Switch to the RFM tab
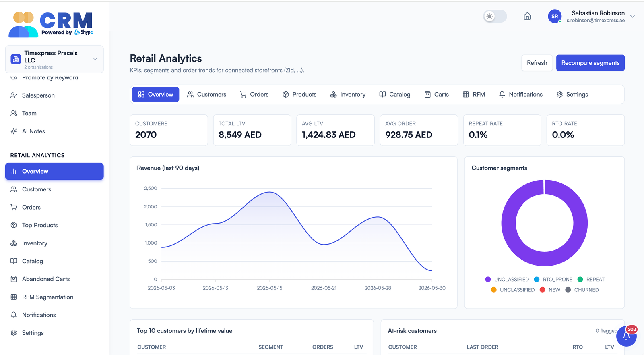This screenshot has width=644, height=355. tap(474, 94)
